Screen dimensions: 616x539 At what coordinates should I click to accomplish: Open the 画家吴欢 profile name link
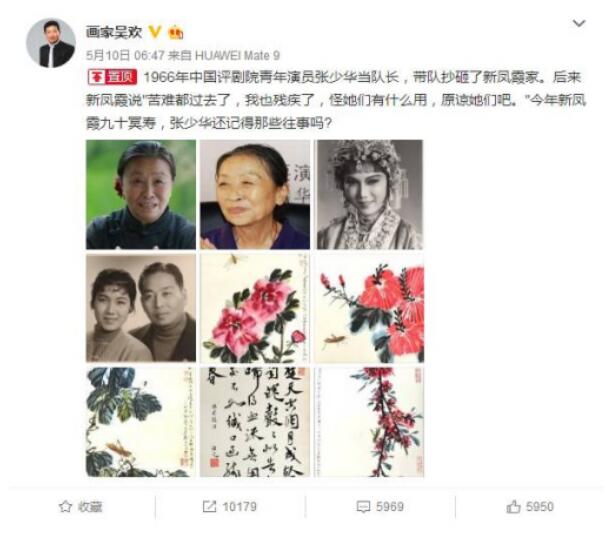point(114,32)
